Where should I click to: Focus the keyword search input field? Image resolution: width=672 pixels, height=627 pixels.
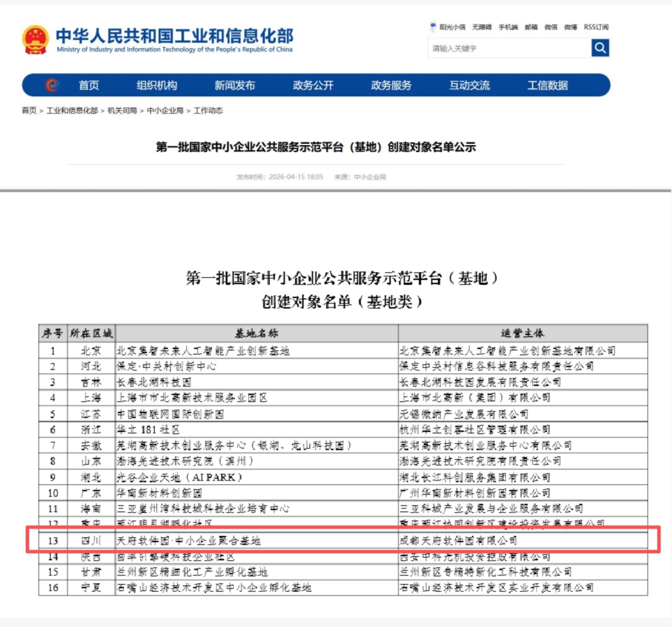[509, 48]
